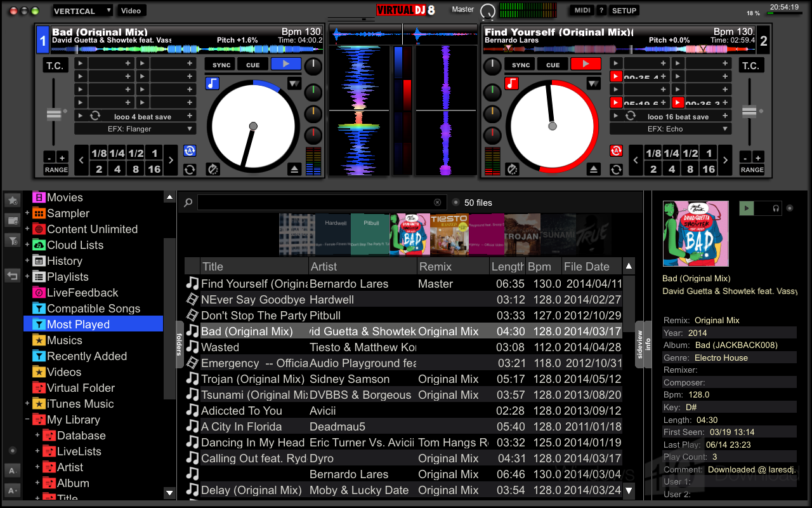Click inside the song search input field
Screen dimensions: 812x508
point(321,203)
